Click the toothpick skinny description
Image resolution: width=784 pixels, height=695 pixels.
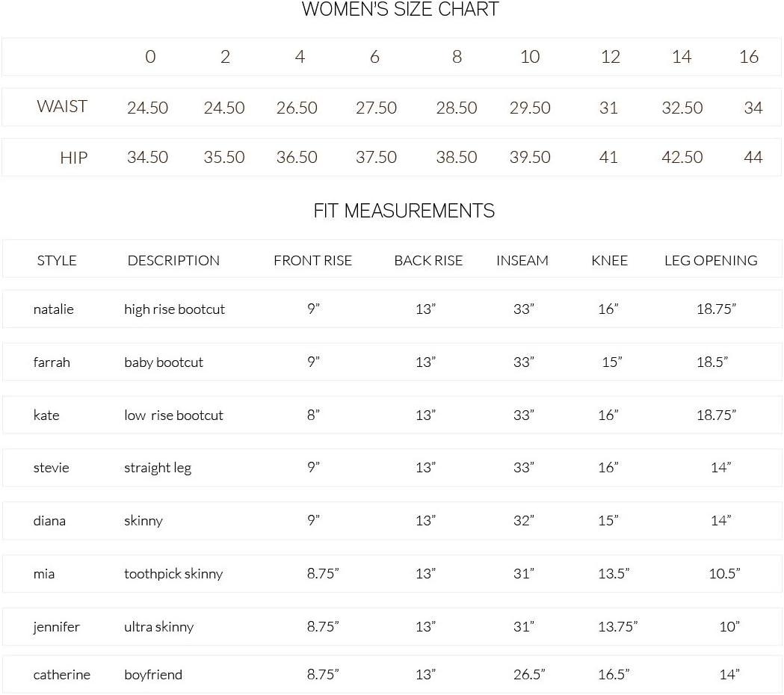(x=173, y=573)
